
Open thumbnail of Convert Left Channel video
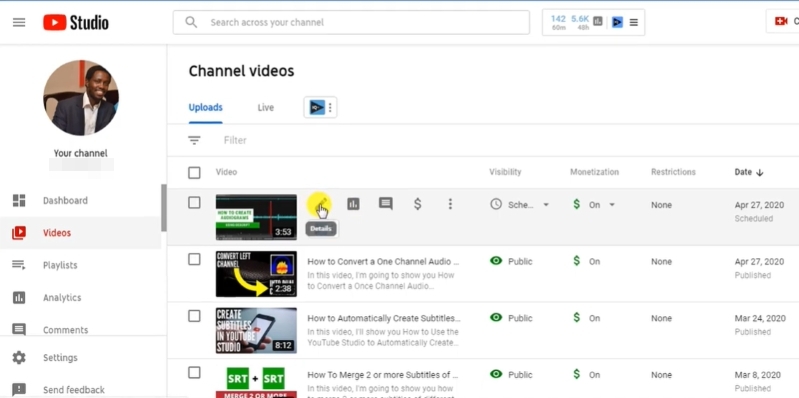(256, 274)
